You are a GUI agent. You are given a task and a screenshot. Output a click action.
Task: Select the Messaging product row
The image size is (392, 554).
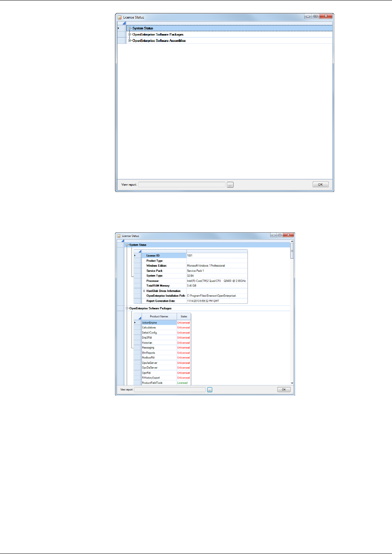(x=159, y=348)
